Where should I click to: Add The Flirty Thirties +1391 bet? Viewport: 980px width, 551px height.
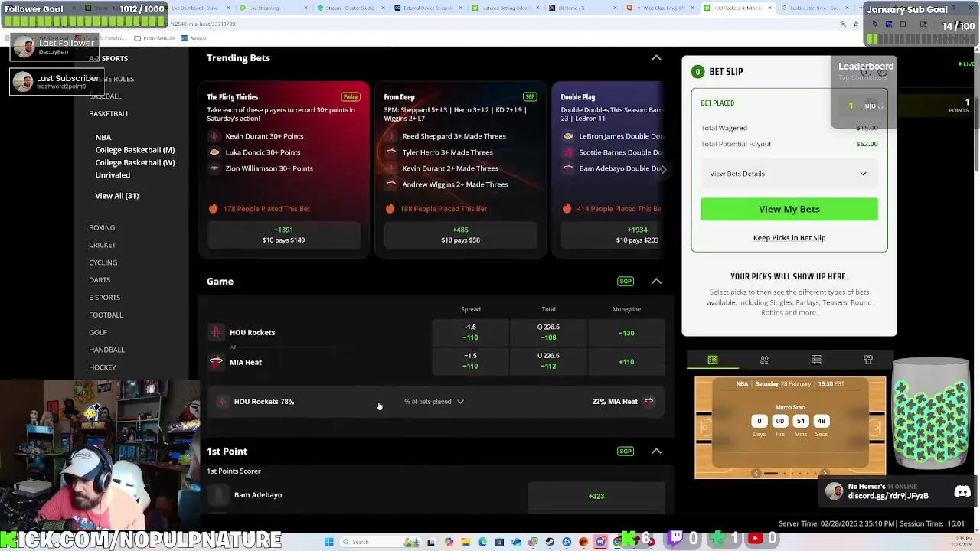point(283,235)
